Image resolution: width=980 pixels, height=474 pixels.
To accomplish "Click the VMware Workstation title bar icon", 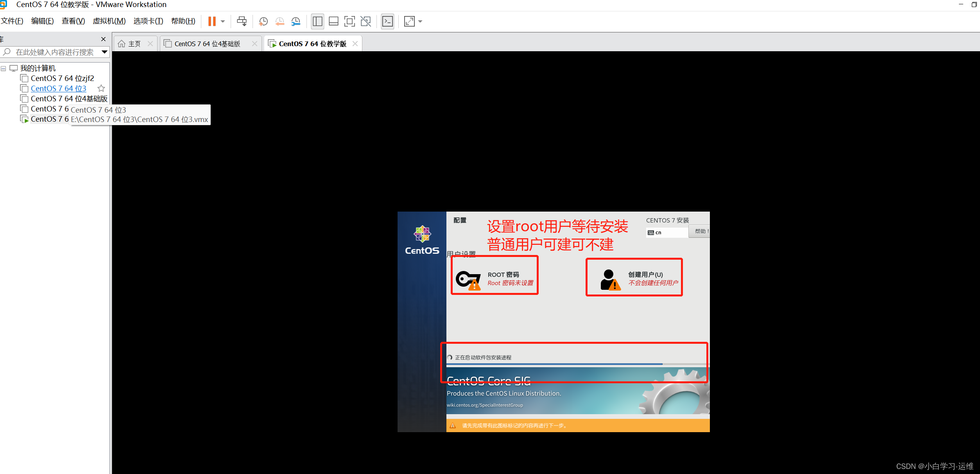I will (4, 5).
